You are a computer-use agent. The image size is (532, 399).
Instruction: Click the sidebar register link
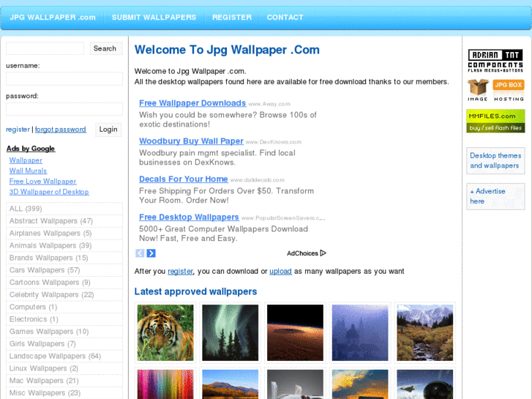18,130
